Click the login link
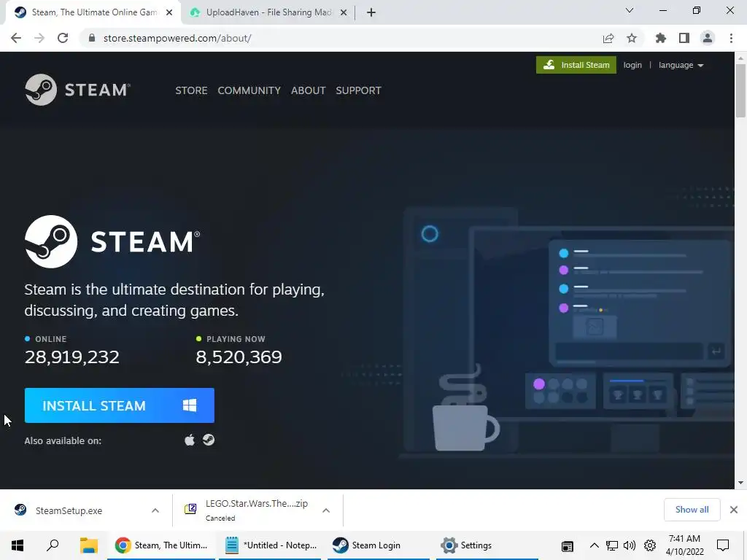 point(632,65)
